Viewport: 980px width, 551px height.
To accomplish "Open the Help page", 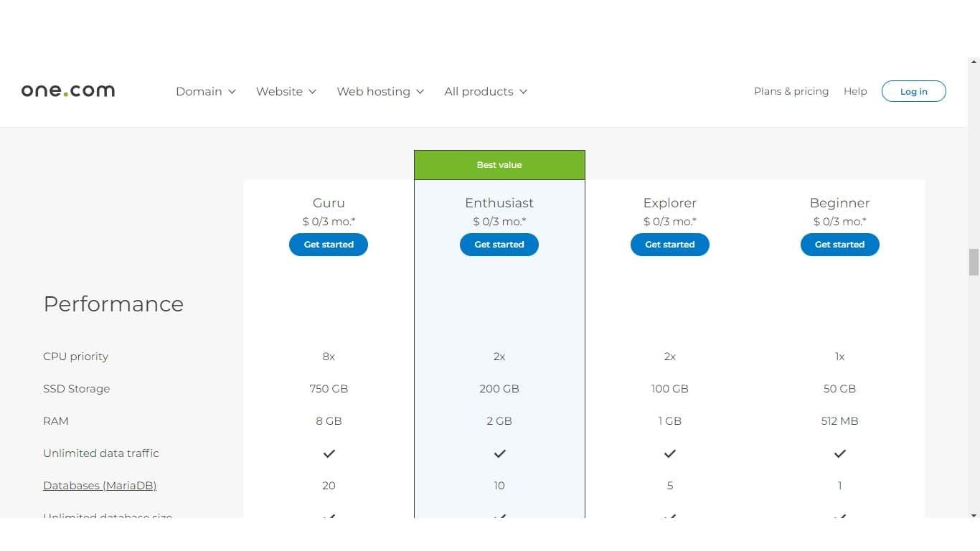I will click(x=855, y=91).
